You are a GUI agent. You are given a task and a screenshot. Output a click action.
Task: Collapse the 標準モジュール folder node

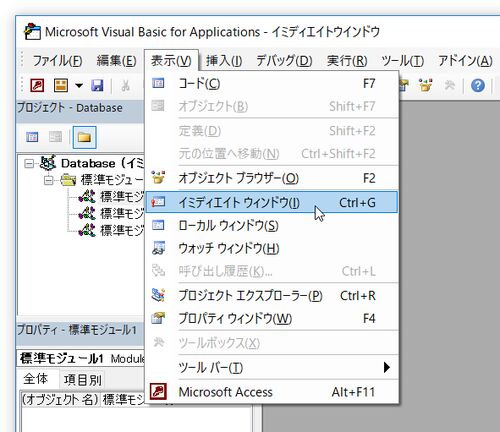pyautogui.click(x=49, y=180)
